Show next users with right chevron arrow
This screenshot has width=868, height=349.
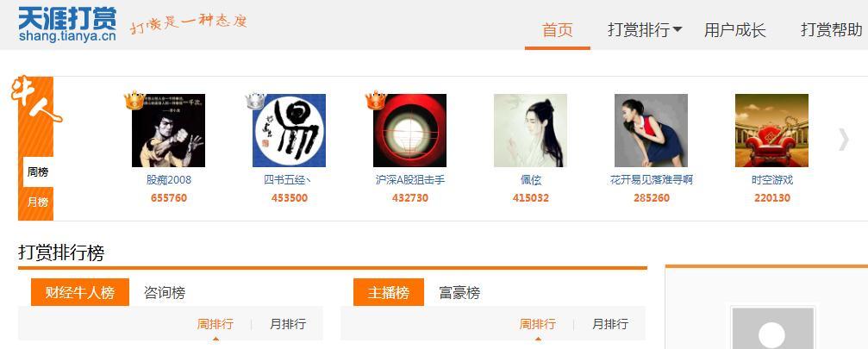(843, 140)
